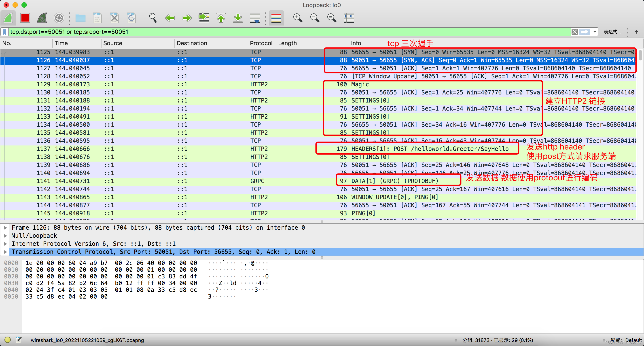The image size is (644, 346).
Task: Select packet 1127 ACK row
Action: click(318, 68)
